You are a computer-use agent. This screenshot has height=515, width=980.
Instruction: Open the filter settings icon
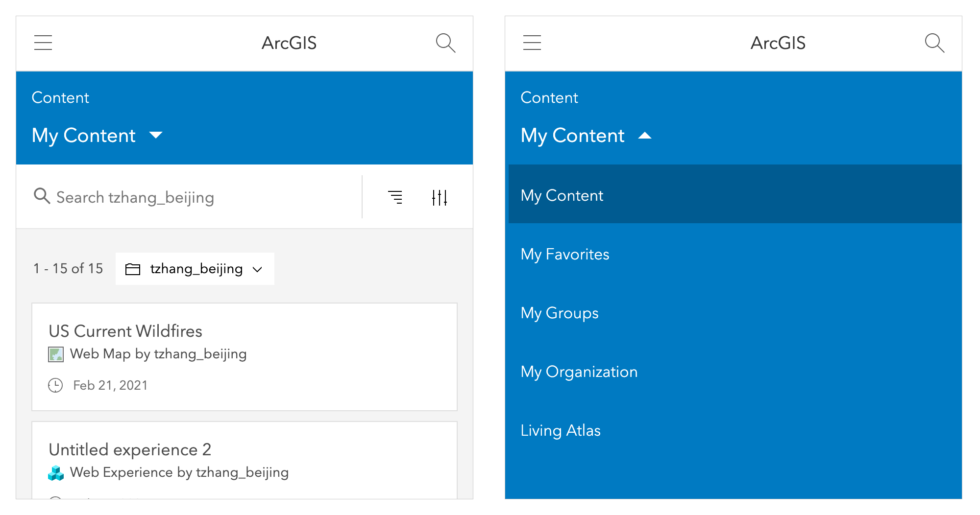(x=440, y=197)
